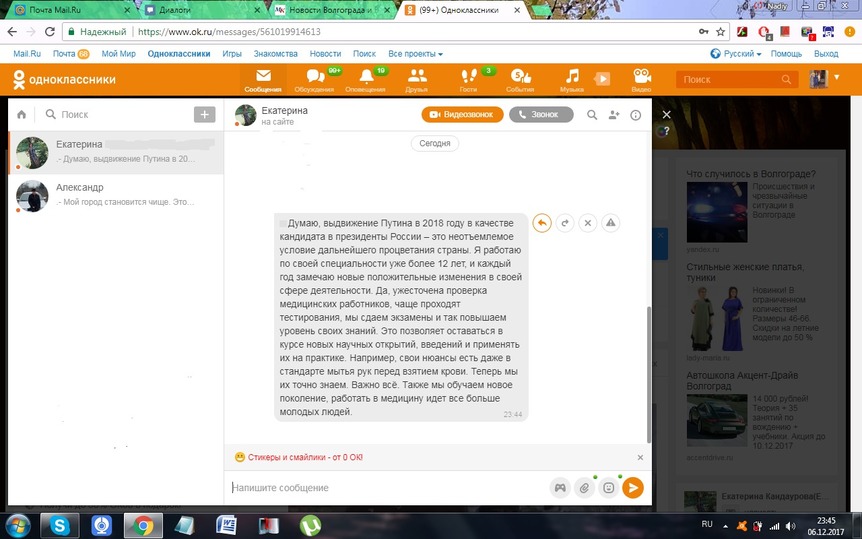Open the smiley sticker picker

click(x=608, y=487)
